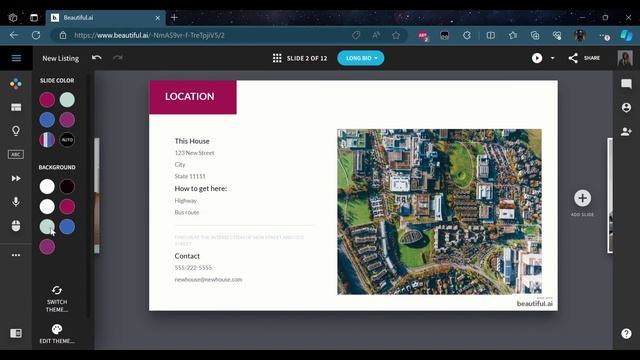Select the purple background swatch
Viewport: 640px width, 360px height.
47,247
